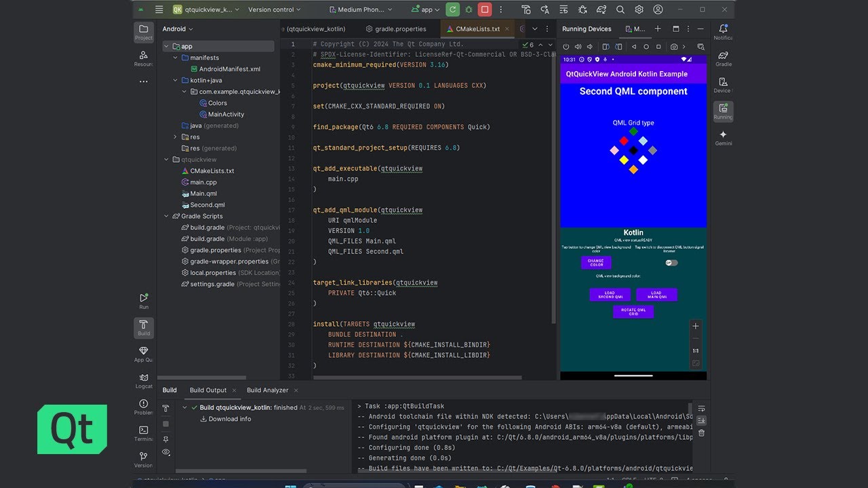Stop the running app with red square

tap(485, 9)
